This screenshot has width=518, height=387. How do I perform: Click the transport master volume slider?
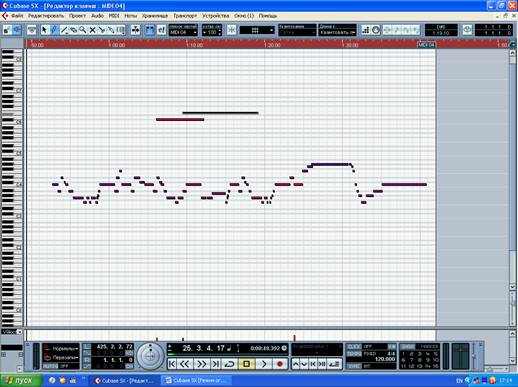coord(474,356)
